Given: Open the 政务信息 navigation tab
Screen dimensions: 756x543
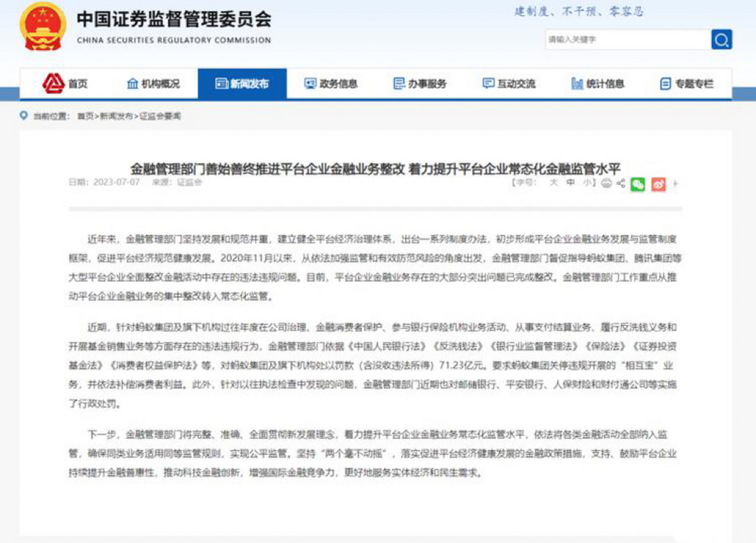Looking at the screenshot, I should click(331, 84).
